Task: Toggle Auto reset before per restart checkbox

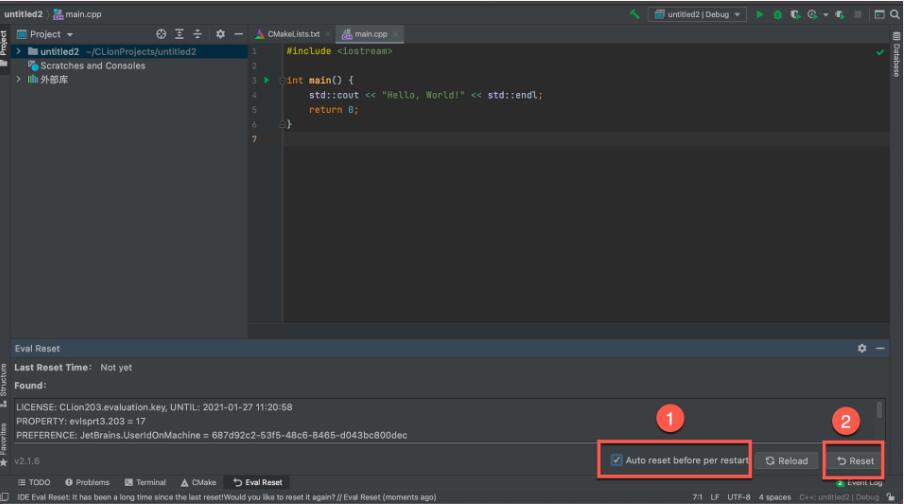Action: pos(616,460)
